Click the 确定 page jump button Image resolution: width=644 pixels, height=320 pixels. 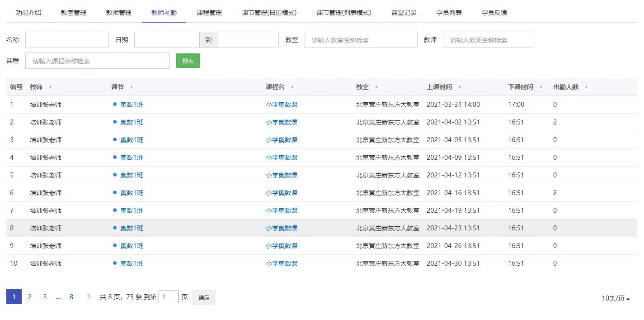coord(204,297)
